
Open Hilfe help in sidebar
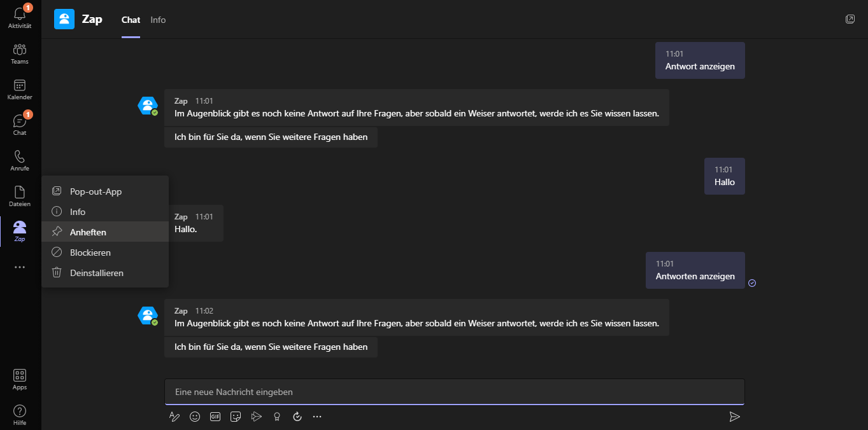pos(20,415)
